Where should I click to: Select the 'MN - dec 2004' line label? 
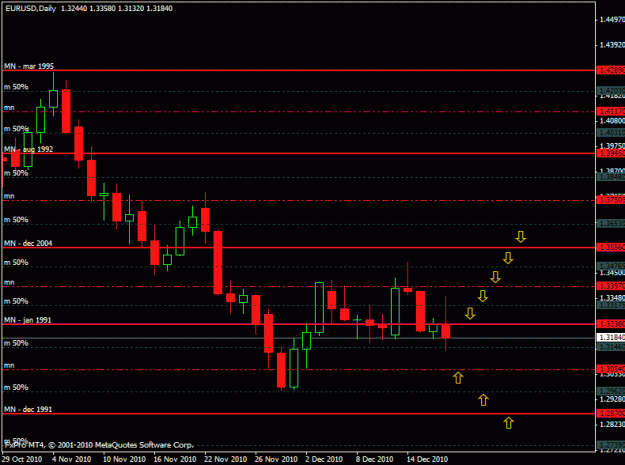point(28,243)
